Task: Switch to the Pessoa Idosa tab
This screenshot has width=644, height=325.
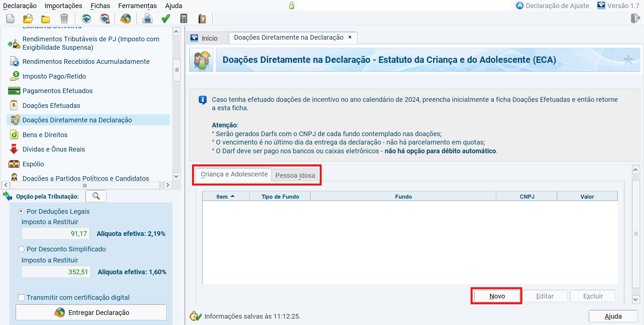Action: [295, 175]
